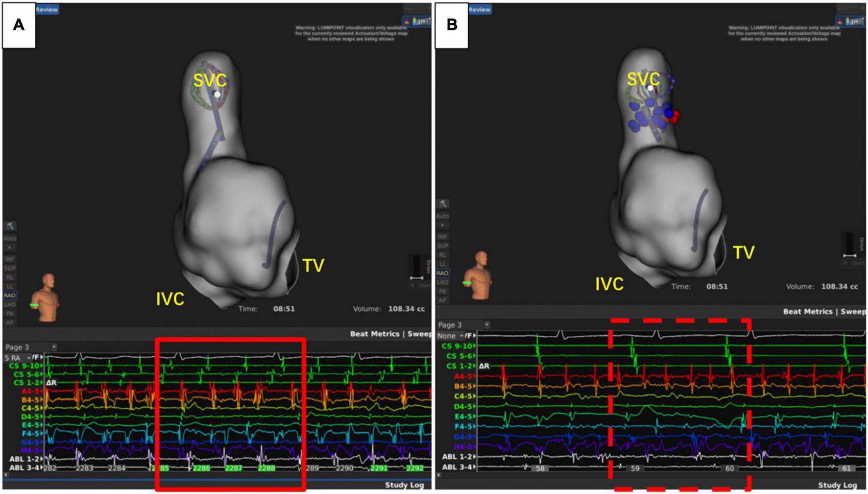
Task: Click the ΔR marker in panel B traces
Action: tap(484, 366)
